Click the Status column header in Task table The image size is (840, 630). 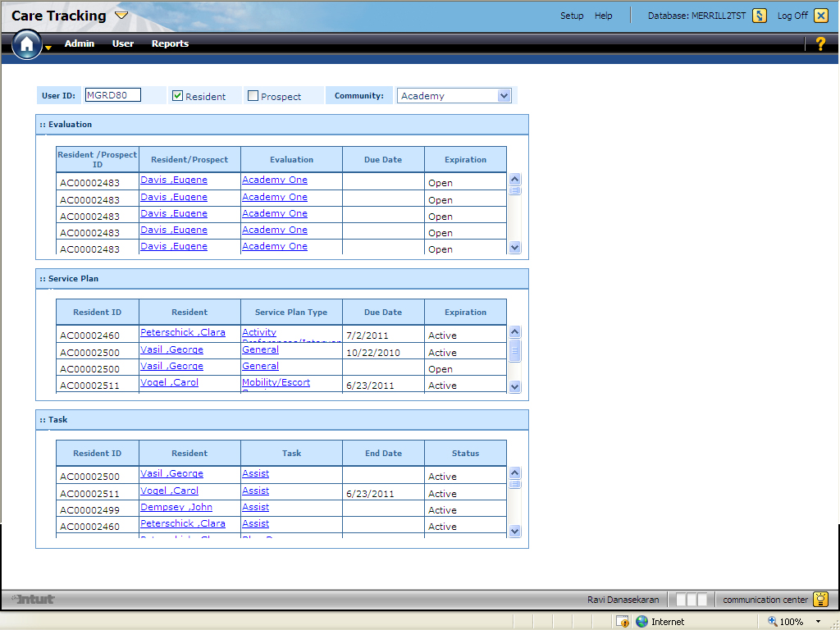pos(466,453)
